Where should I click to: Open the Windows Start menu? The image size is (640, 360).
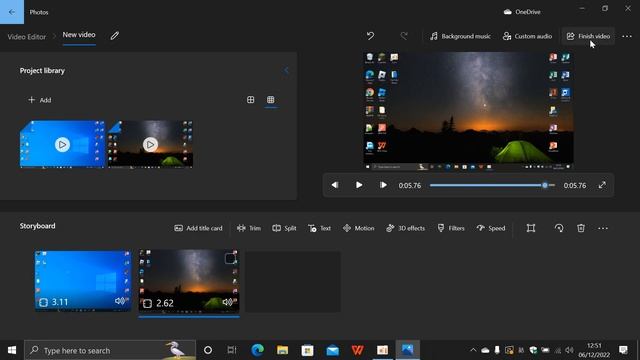tap(12, 350)
